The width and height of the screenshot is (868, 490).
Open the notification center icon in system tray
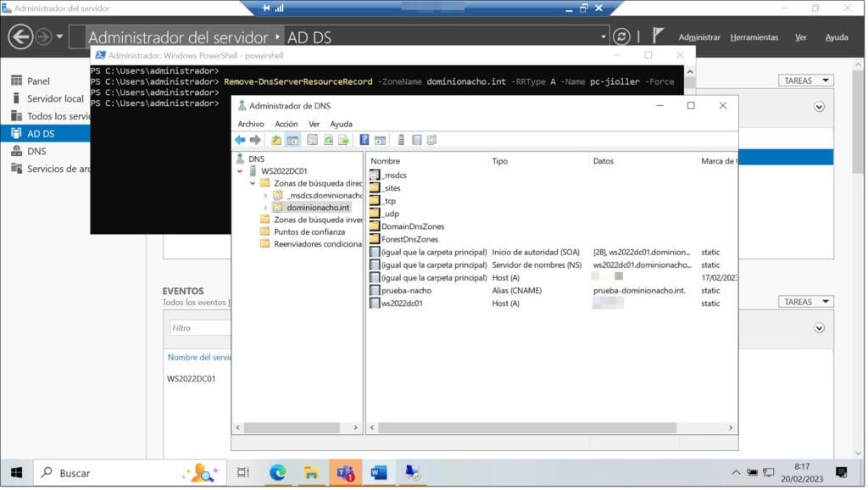click(842, 473)
